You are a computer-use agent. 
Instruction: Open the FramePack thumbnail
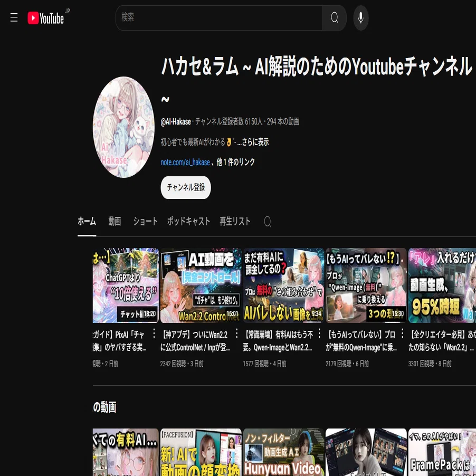pos(442,452)
